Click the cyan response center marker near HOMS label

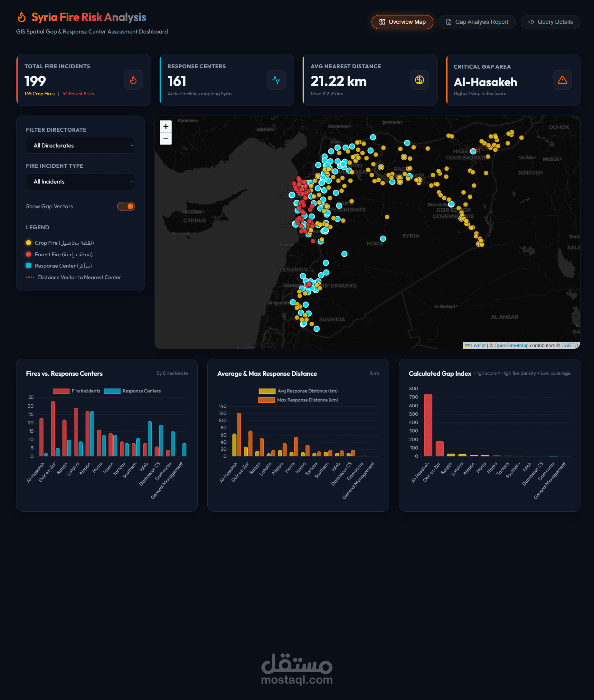click(x=383, y=239)
